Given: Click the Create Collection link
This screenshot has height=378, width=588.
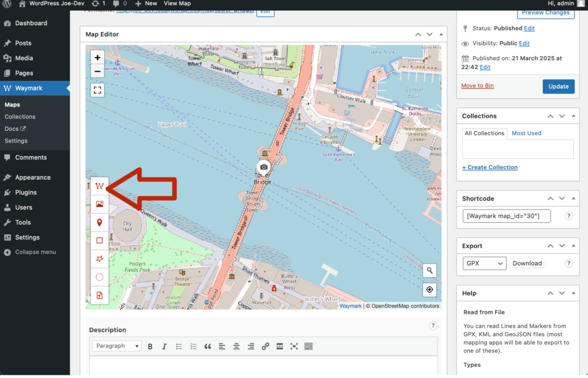Looking at the screenshot, I should point(489,167).
